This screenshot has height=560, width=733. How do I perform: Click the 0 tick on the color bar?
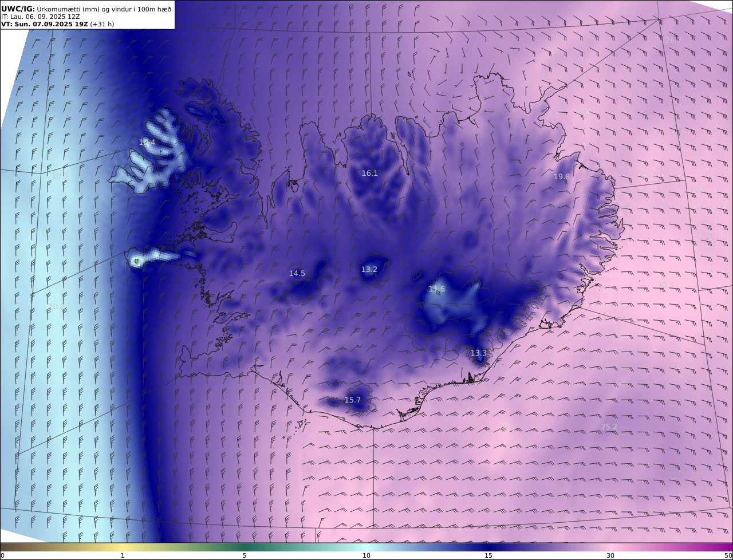click(3, 555)
